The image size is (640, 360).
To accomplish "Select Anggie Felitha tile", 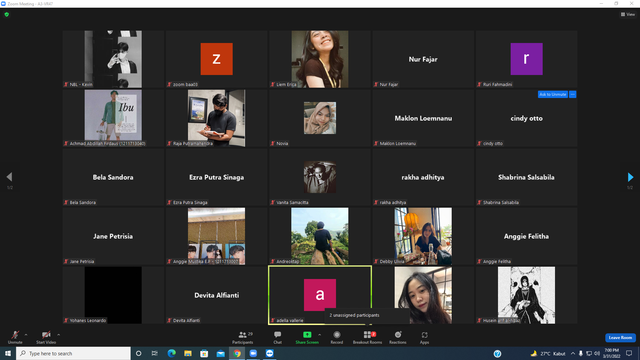I will pos(527,236).
